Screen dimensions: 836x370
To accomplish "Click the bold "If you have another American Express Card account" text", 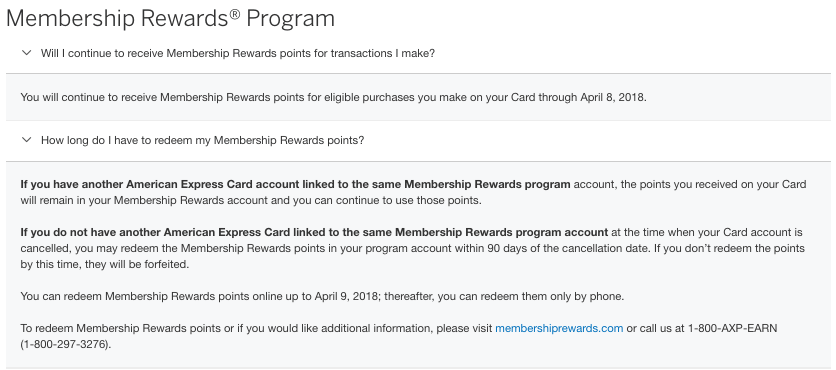I will coord(295,184).
